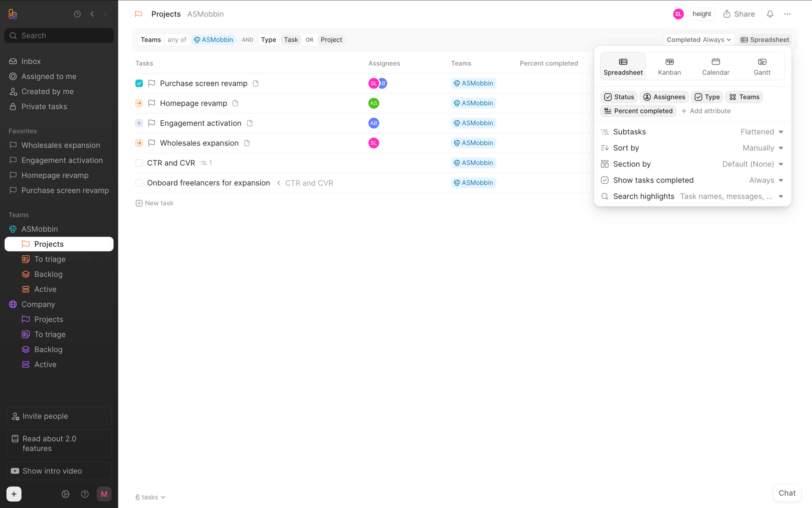Click the AB assignee avatar on Engagement activation
The width and height of the screenshot is (812, 508).
click(373, 123)
